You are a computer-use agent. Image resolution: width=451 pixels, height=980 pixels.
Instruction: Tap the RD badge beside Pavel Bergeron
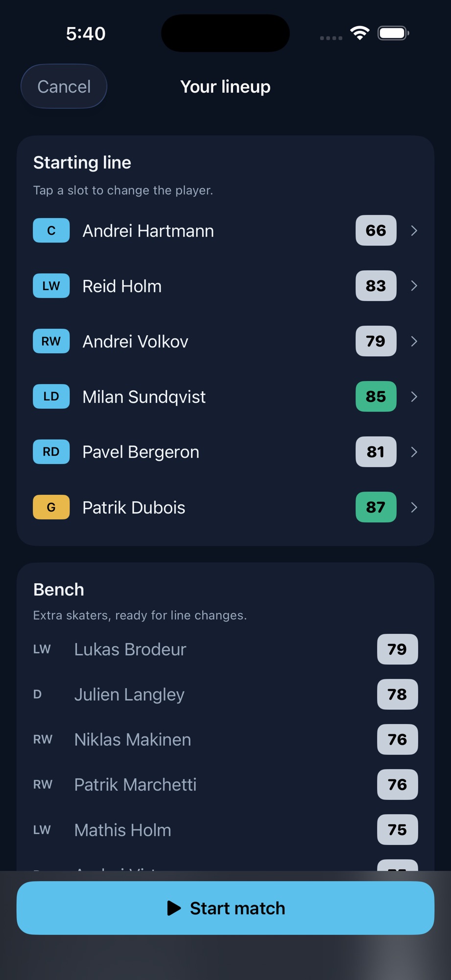(51, 452)
